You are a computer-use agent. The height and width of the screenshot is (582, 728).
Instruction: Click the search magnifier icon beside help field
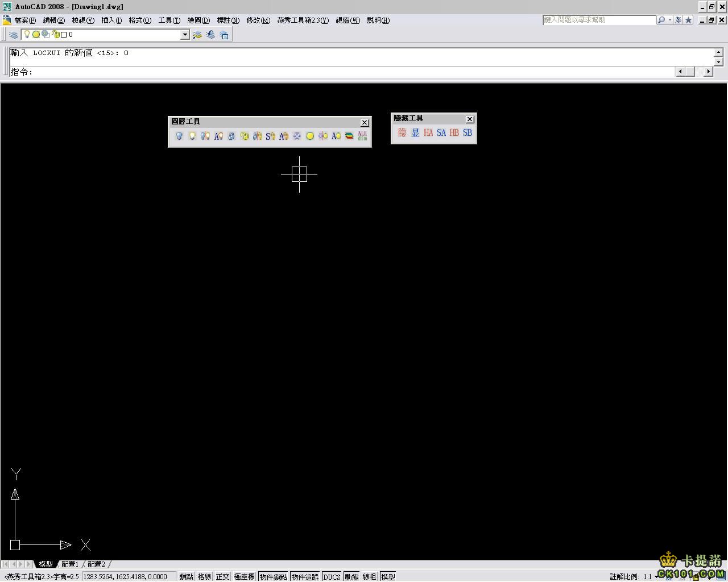[x=661, y=20]
